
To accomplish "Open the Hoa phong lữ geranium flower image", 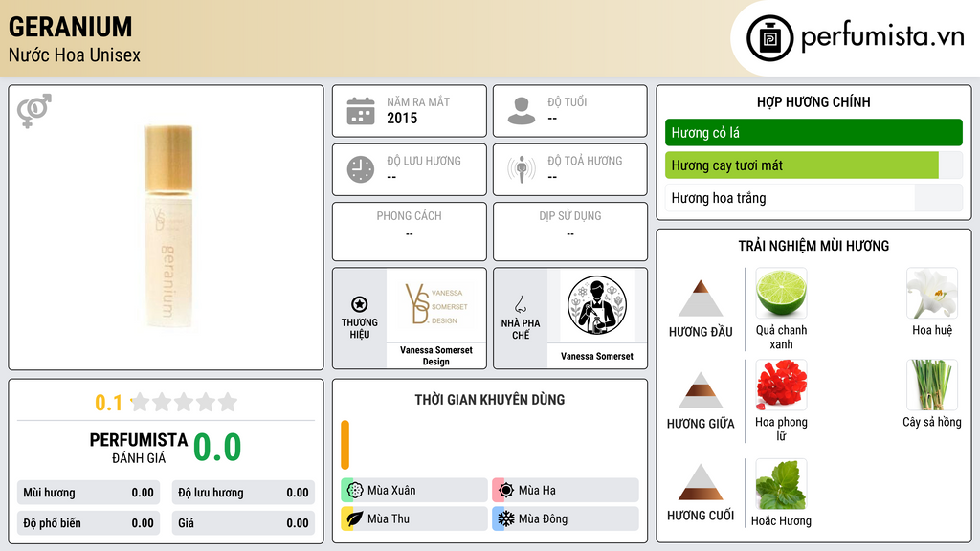I will coord(781,385).
